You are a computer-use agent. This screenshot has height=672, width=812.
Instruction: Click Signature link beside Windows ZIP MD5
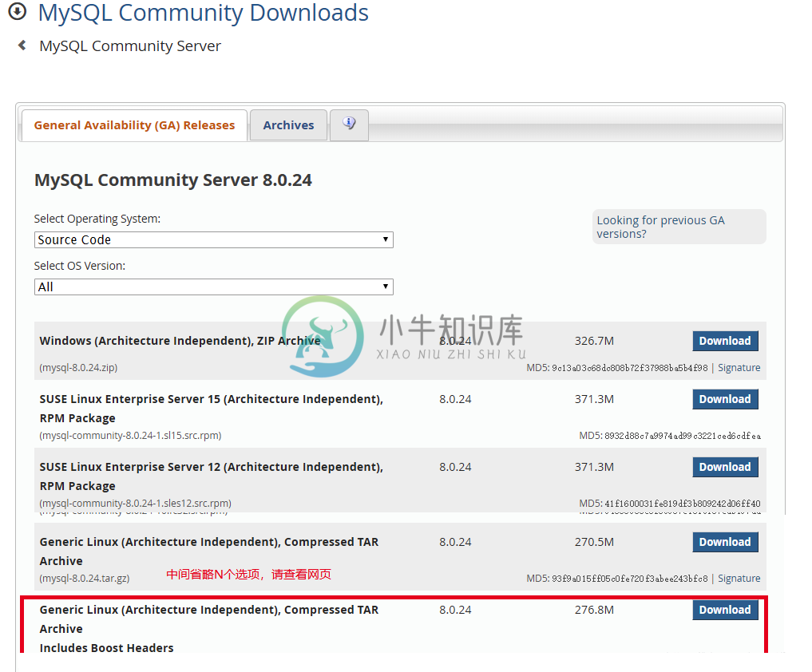[x=739, y=367]
